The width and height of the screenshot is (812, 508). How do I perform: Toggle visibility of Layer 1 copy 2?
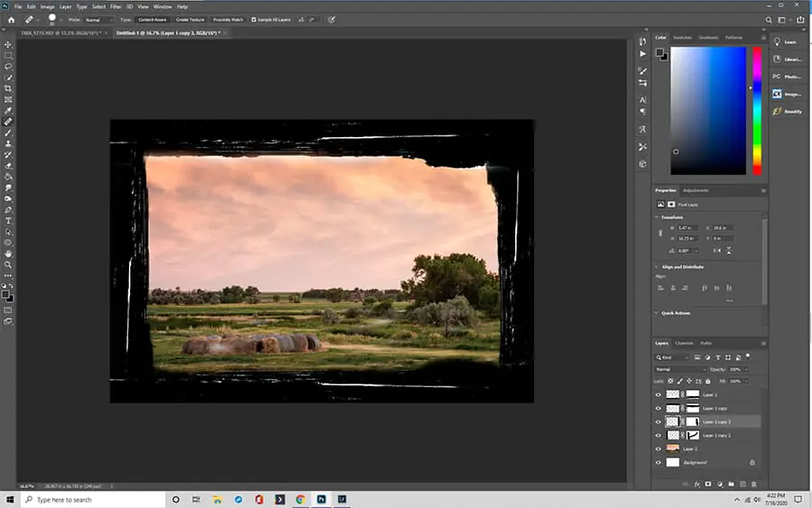click(659, 436)
